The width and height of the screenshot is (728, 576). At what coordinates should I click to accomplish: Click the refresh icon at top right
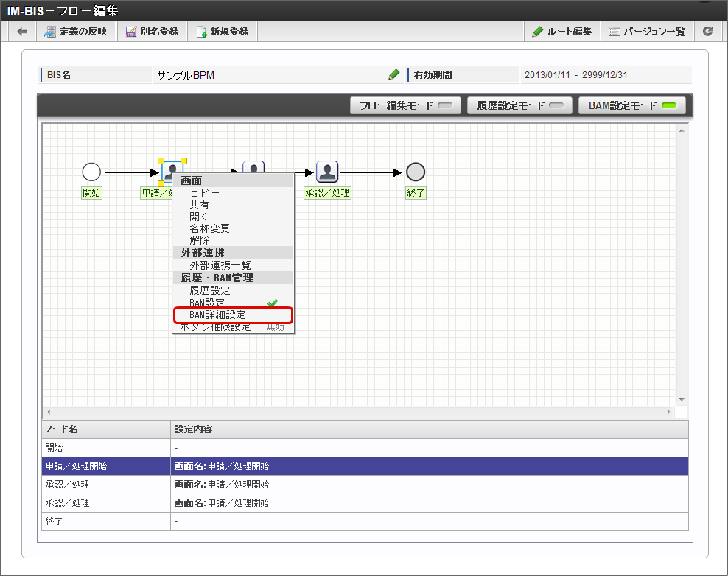coord(707,32)
